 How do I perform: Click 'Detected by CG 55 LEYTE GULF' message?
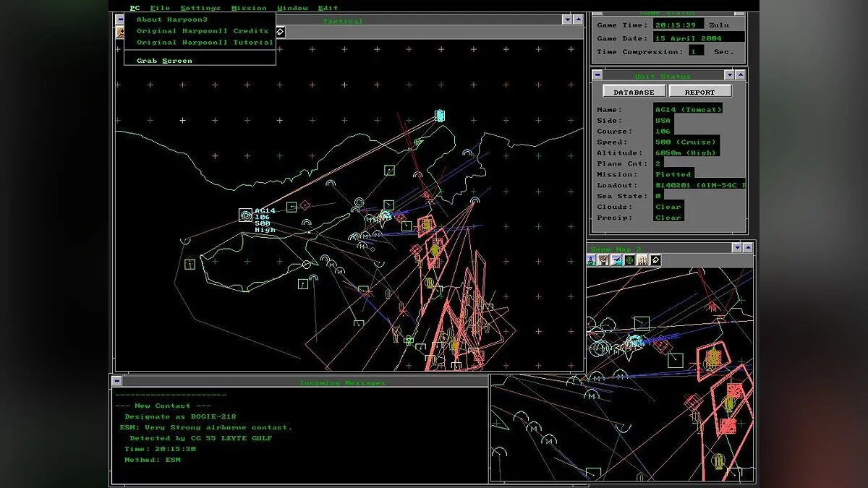(x=201, y=438)
